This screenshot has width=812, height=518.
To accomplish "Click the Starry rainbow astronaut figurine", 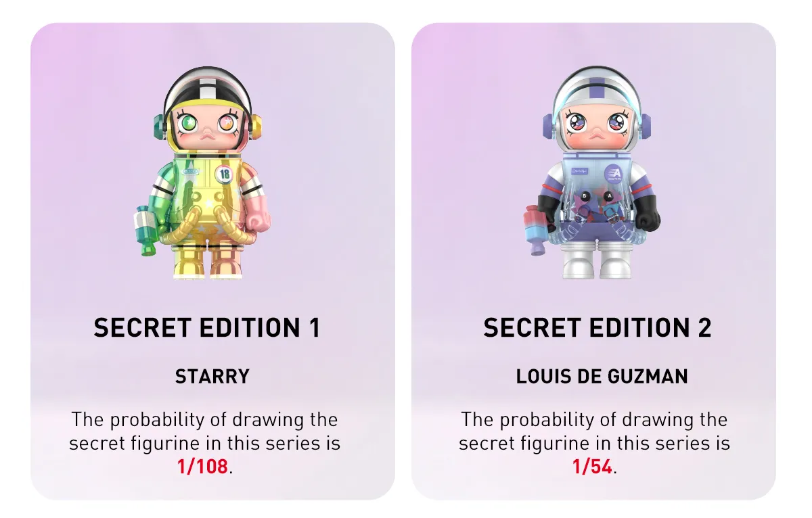I will click(203, 172).
